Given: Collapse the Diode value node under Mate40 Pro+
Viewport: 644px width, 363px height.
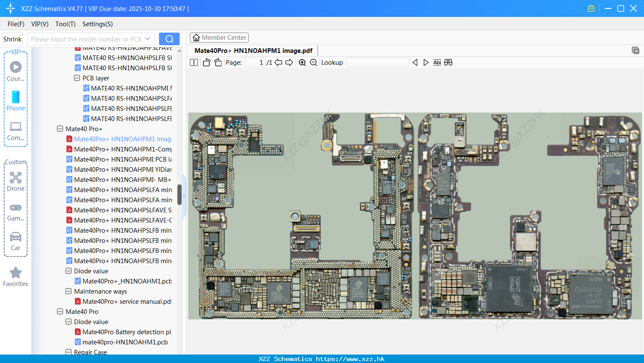Looking at the screenshot, I should click(x=69, y=271).
